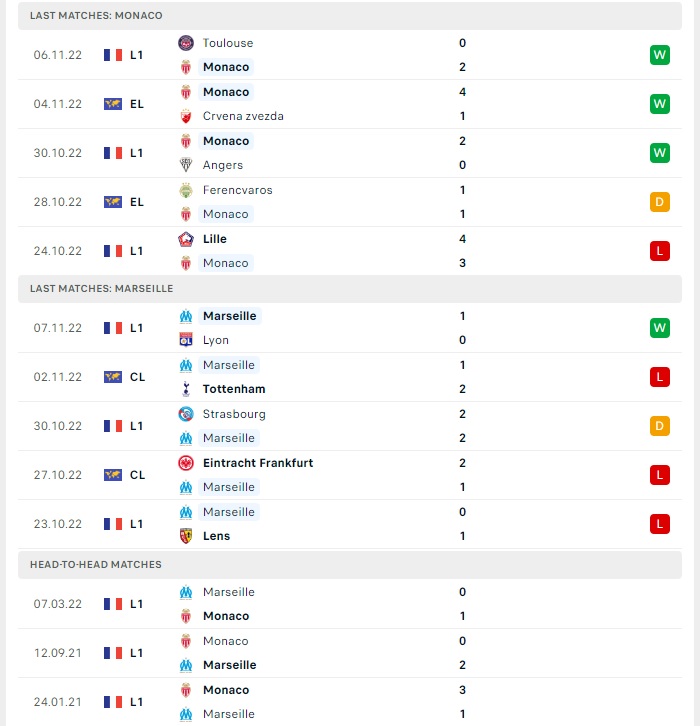Click the green W badge for Toulouse match
The height and width of the screenshot is (726, 700).
[660, 55]
